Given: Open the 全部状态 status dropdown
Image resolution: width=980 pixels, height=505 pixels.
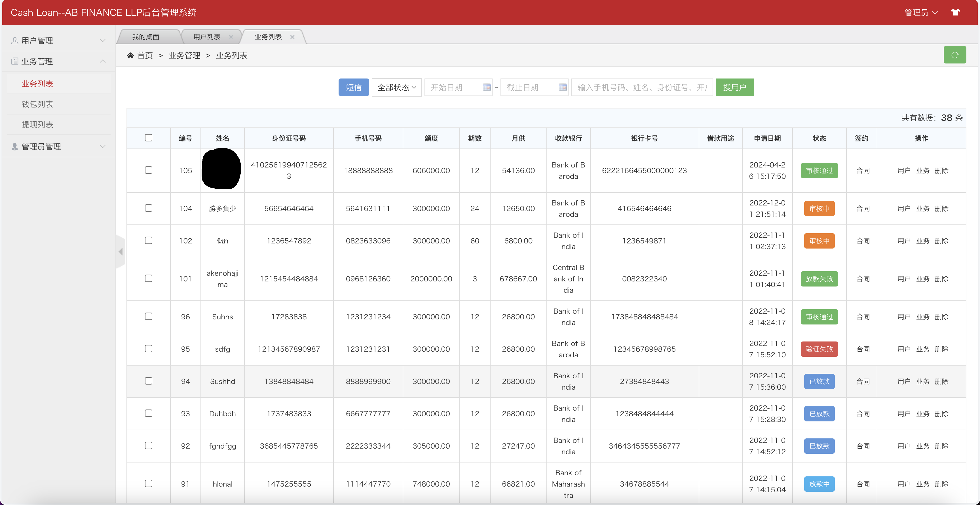Looking at the screenshot, I should tap(396, 88).
